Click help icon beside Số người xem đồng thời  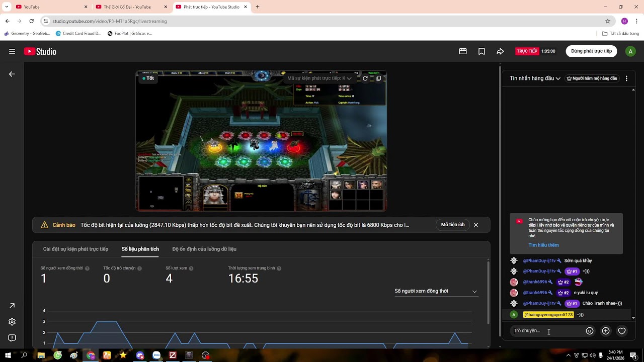coord(87,268)
